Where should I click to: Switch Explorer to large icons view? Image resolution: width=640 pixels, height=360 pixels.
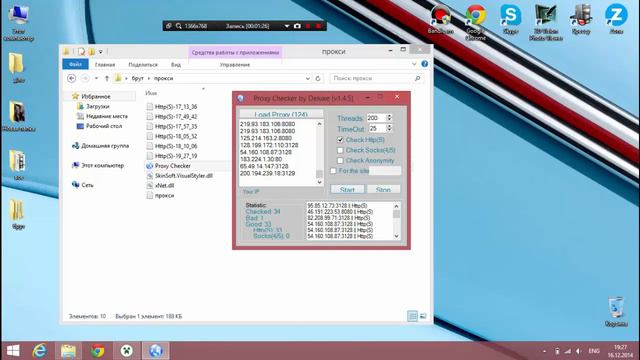[x=423, y=316]
